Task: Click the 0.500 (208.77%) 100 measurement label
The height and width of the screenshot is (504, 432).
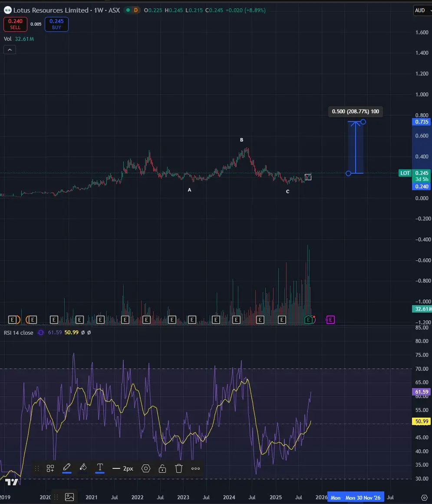Action: coord(355,112)
